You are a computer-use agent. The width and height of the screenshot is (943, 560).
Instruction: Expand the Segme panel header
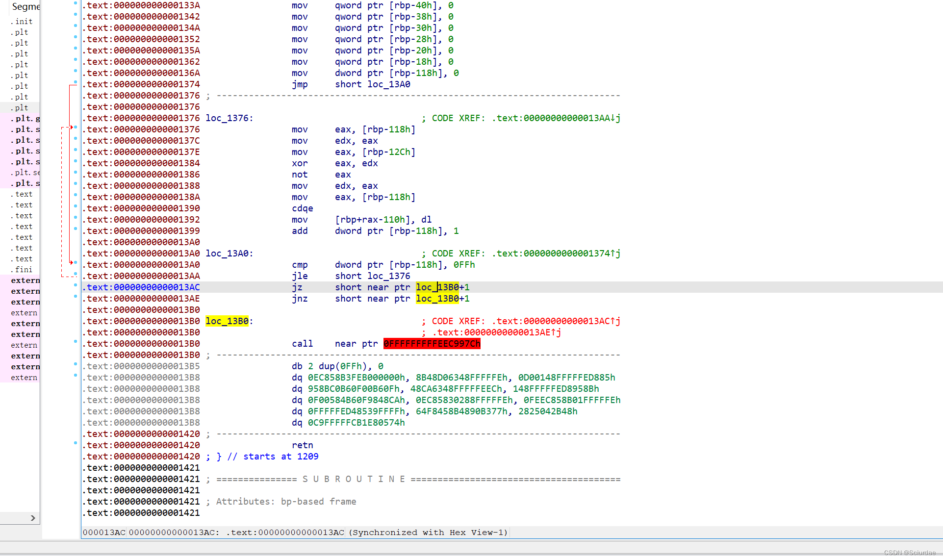point(25,6)
